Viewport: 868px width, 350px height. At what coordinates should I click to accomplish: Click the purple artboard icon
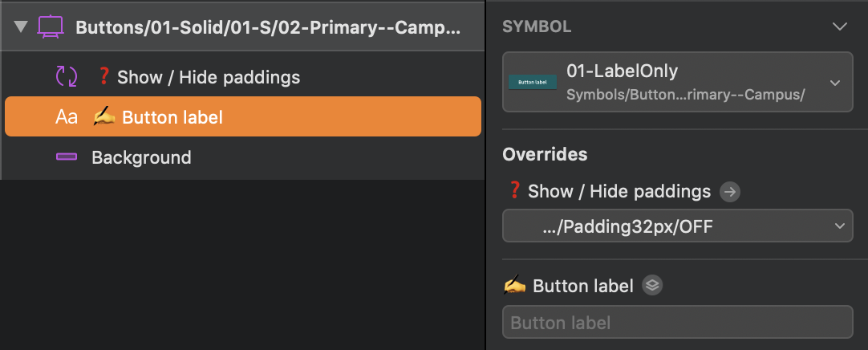(50, 27)
